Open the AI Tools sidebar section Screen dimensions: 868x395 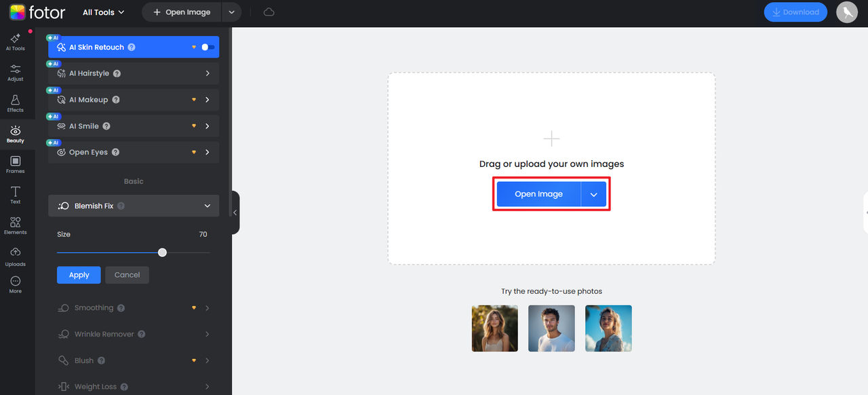pos(15,42)
